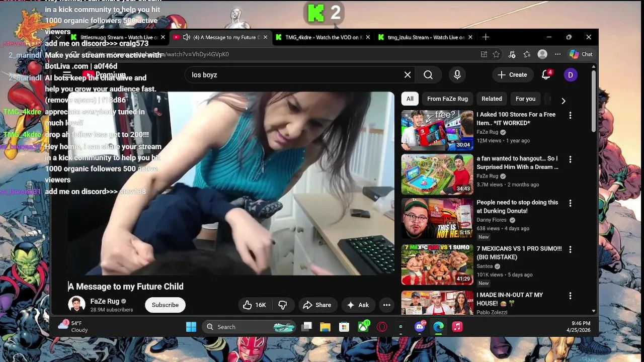Open more actions menu under the video

tap(386, 305)
